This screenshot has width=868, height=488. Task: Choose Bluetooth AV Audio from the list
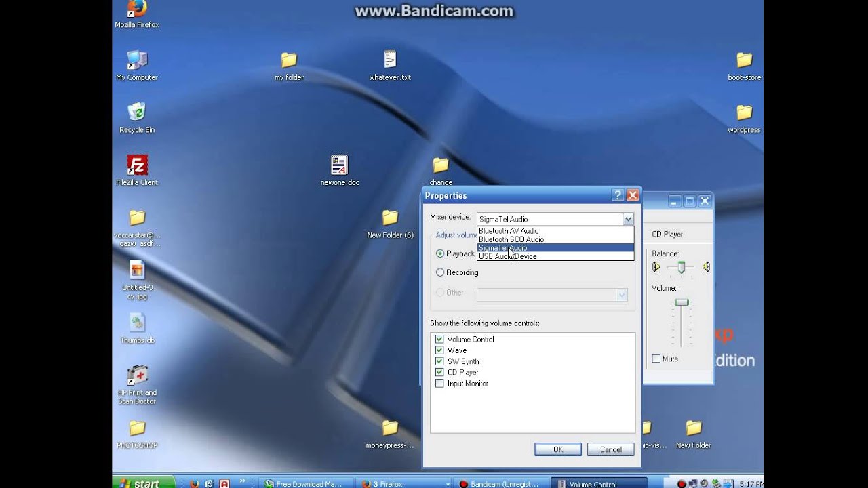click(555, 231)
